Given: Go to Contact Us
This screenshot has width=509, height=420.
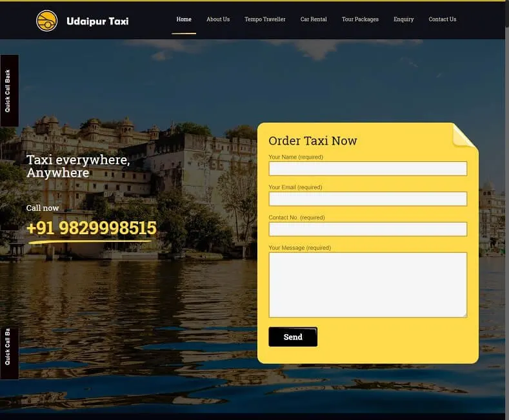Looking at the screenshot, I should 442,19.
